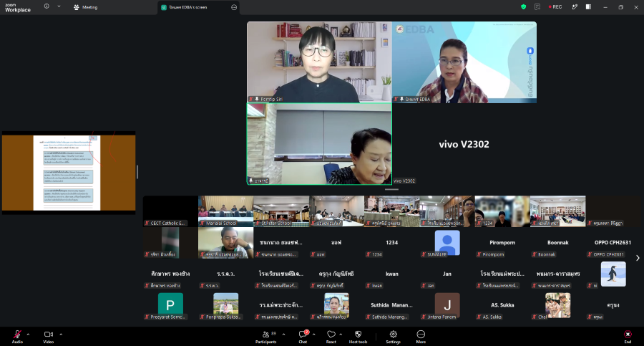Click muted mic icon on Piromporn label
Image resolution: width=644 pixels, height=346 pixels.
point(479,255)
